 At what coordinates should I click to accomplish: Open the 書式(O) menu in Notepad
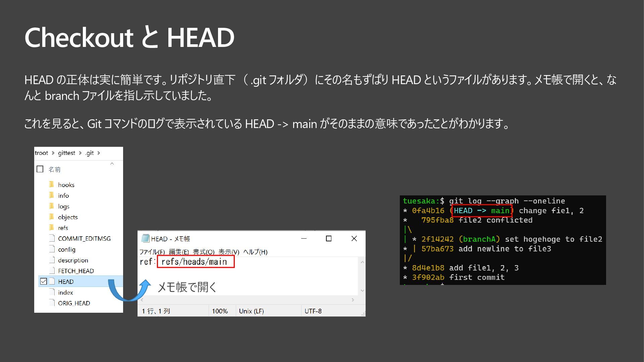point(204,252)
